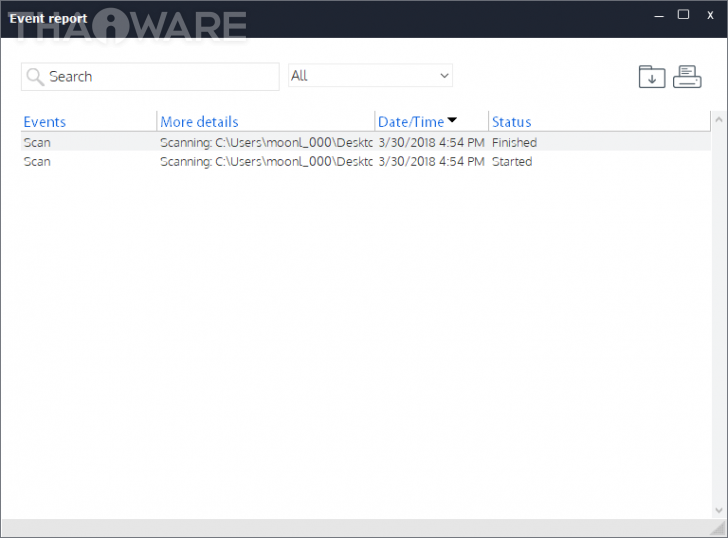Image resolution: width=728 pixels, height=538 pixels.
Task: Click the scrollbar up arrow
Action: (719, 119)
